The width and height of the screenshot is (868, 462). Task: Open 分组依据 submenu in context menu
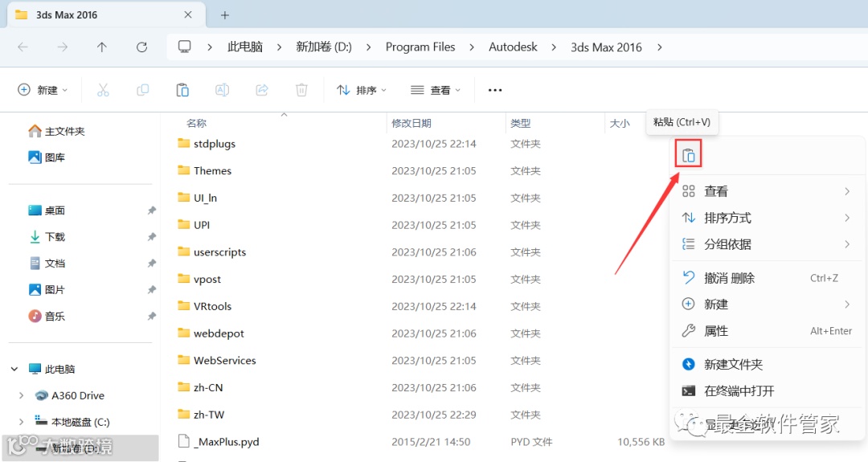coord(767,244)
